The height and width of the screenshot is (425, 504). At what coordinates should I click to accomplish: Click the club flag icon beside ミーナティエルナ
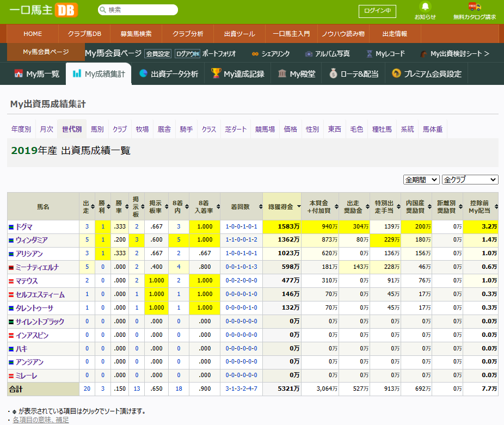tap(11, 268)
